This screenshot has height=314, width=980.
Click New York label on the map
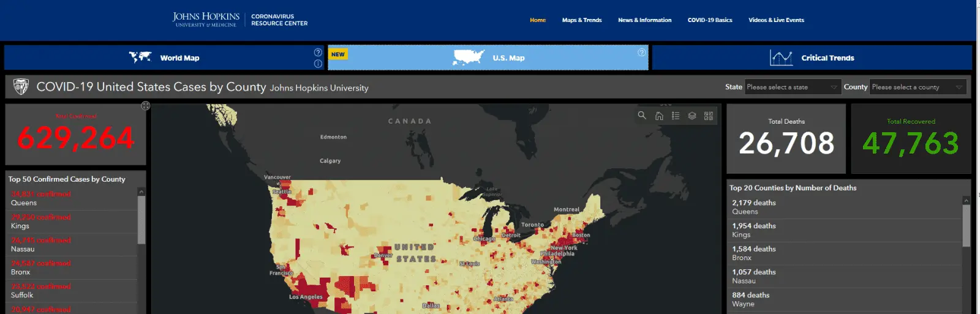point(563,248)
